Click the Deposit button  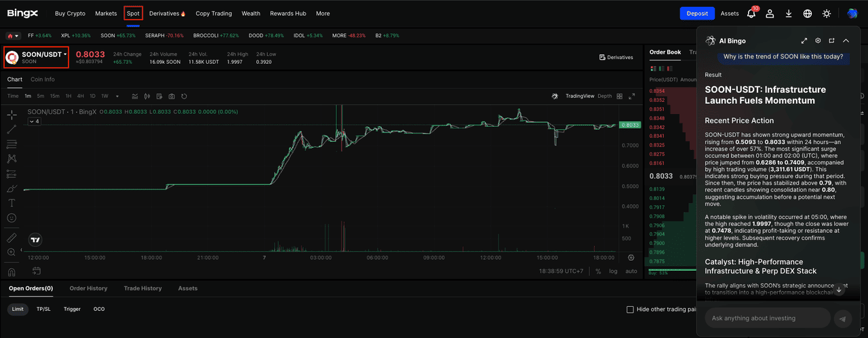point(697,13)
